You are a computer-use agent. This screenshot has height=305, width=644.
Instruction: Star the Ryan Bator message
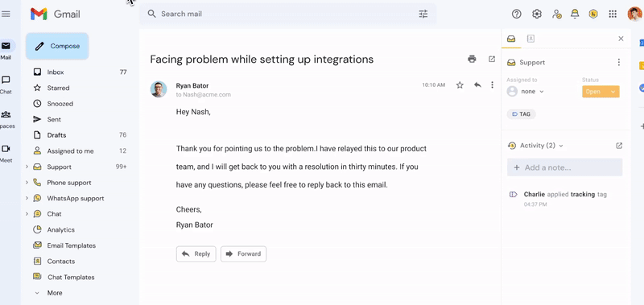[x=460, y=85]
